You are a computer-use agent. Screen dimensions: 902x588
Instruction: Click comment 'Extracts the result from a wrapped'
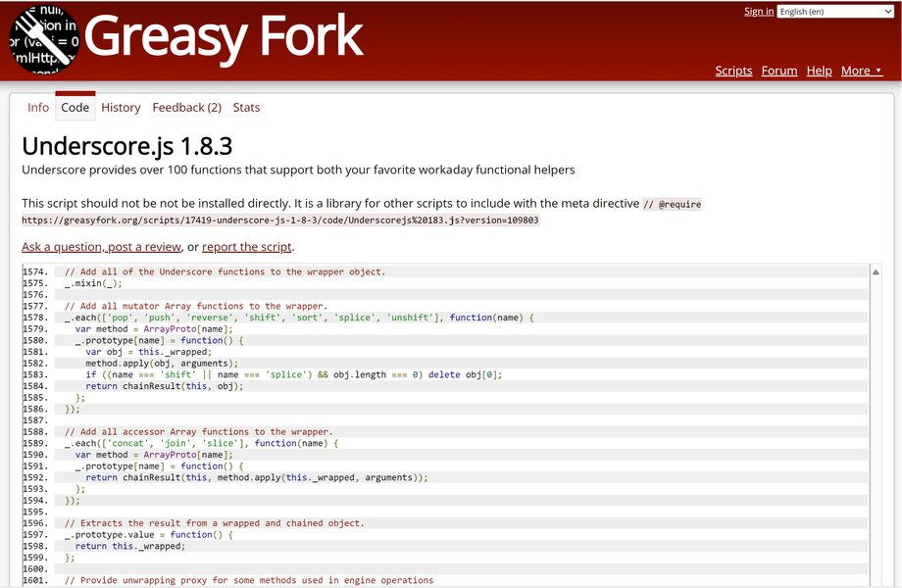pyautogui.click(x=215, y=523)
